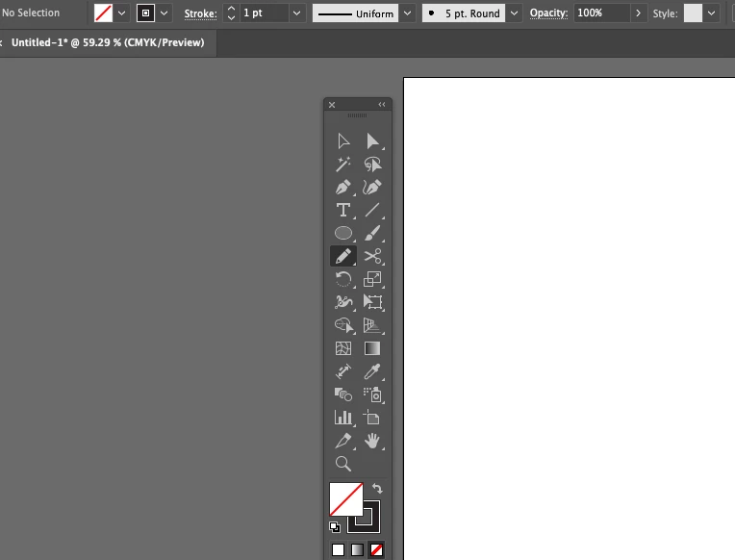Select the Rotate tool

pos(343,279)
